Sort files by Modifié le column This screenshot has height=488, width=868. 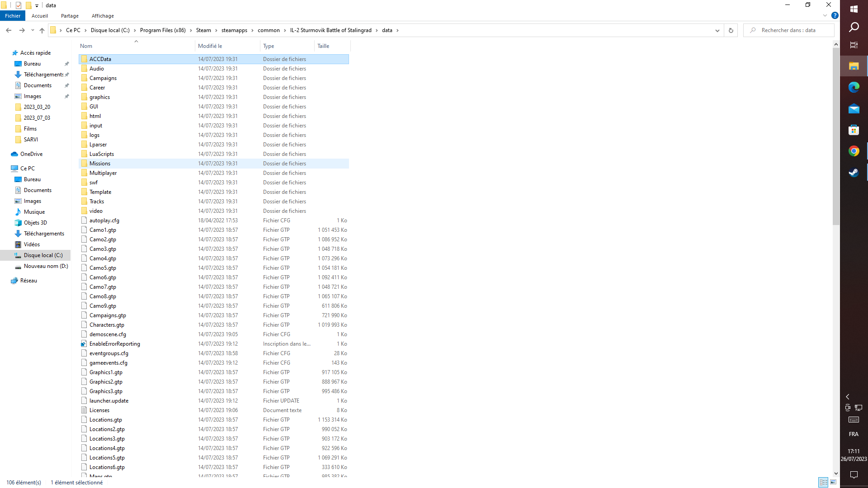tap(227, 46)
